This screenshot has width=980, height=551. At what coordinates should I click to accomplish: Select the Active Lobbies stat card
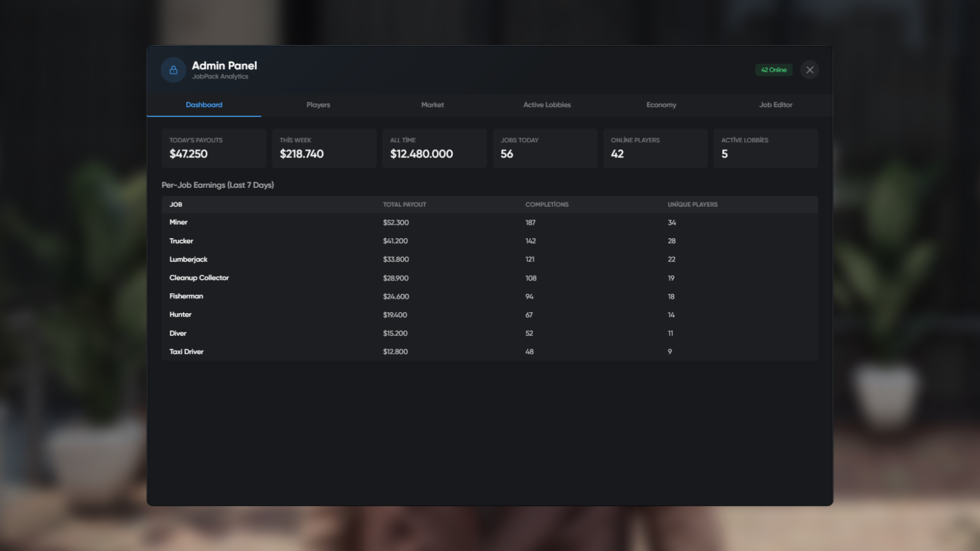pyautogui.click(x=765, y=148)
